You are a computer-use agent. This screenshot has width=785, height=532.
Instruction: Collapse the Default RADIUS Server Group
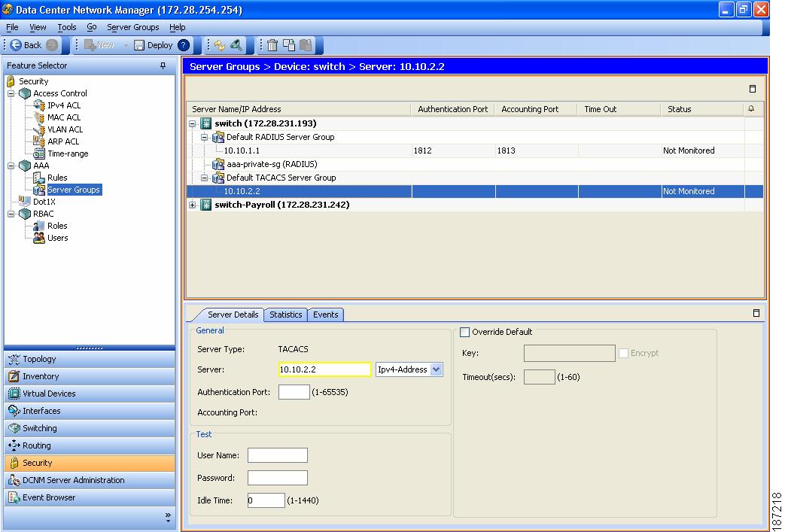[204, 137]
